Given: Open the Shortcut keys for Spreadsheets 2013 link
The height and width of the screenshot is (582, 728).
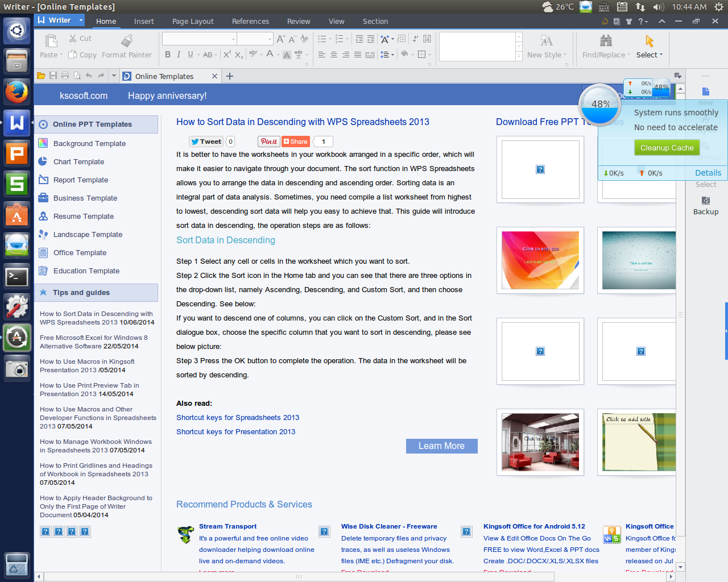Looking at the screenshot, I should [238, 417].
